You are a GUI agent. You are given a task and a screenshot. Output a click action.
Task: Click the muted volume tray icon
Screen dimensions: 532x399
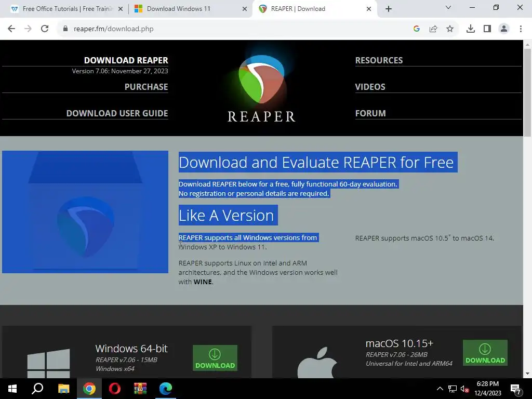465,389
